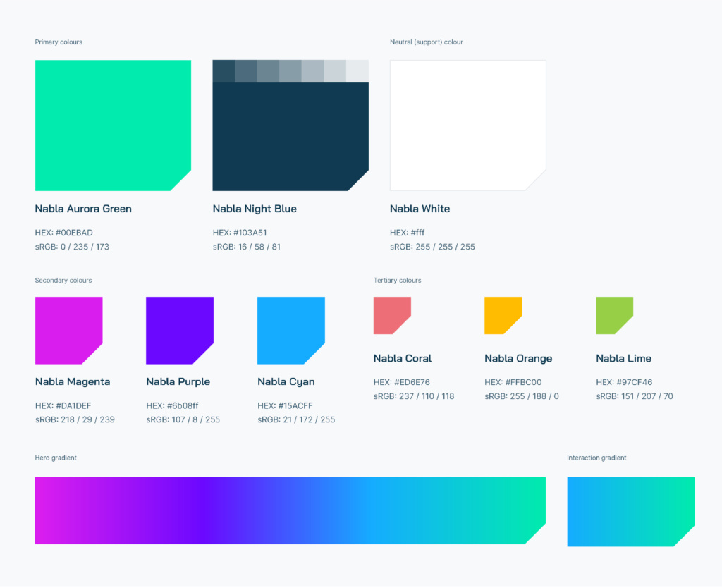Click the Primary colours heading
Image resolution: width=722 pixels, height=588 pixels.
pos(59,42)
